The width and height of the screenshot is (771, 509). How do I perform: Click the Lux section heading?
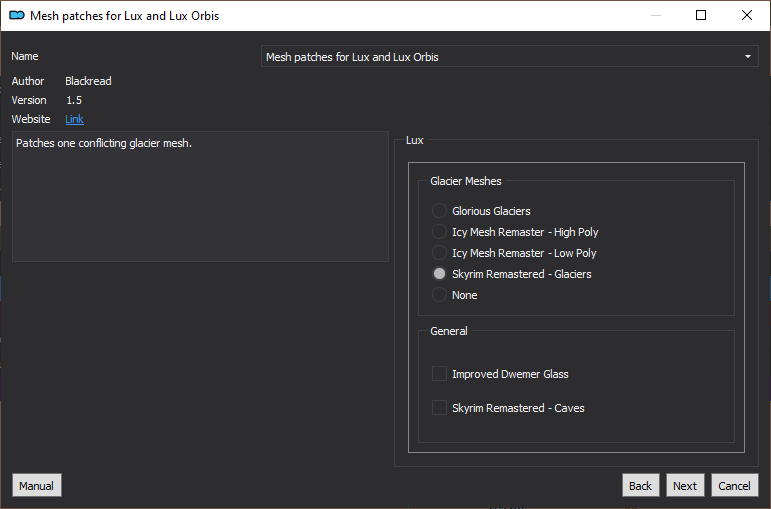pyautogui.click(x=415, y=140)
